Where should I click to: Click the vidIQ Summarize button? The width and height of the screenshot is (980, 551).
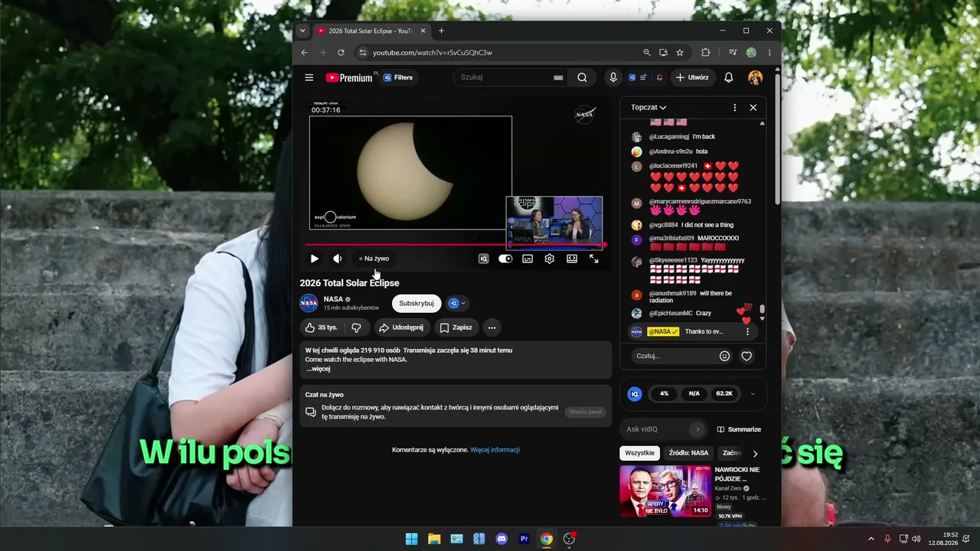(739, 429)
